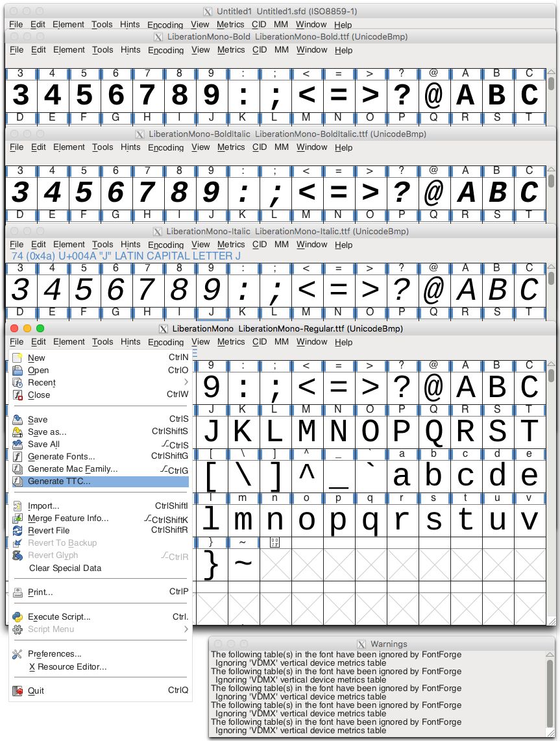Click the Revert File icon
The image size is (560, 741).
18,530
